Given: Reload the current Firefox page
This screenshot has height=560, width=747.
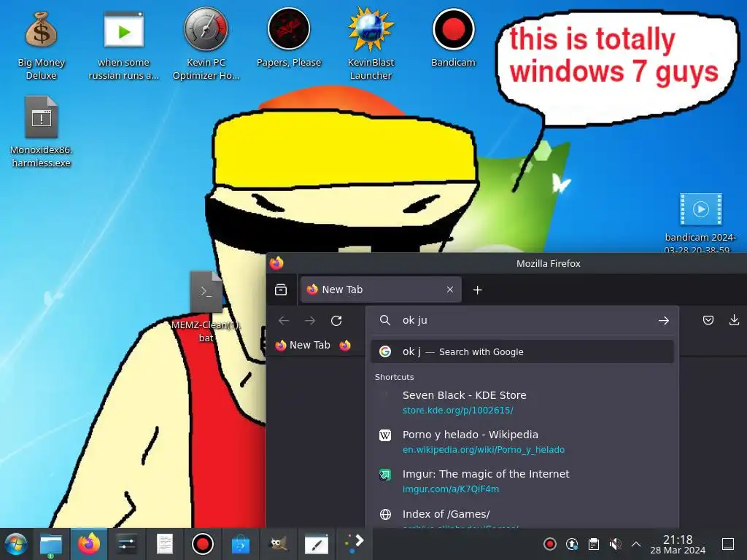Looking at the screenshot, I should point(336,321).
